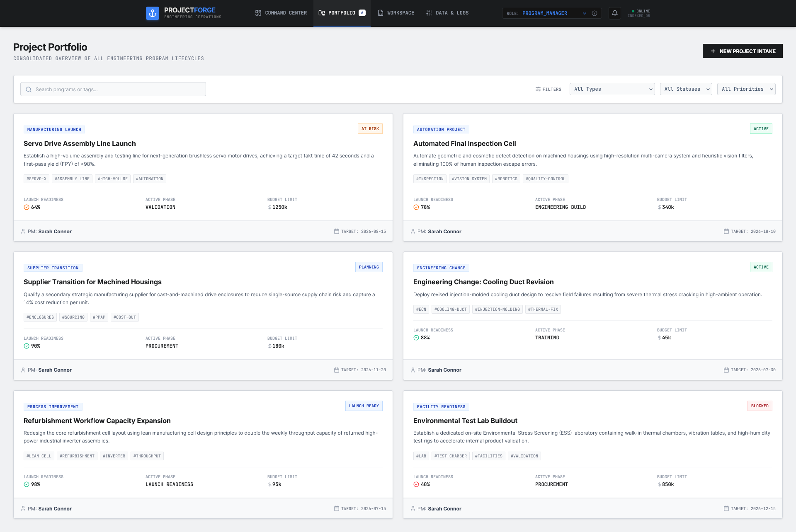796x532 pixels.
Task: Click the #INJECTION-MOLDING tag
Action: tap(498, 309)
